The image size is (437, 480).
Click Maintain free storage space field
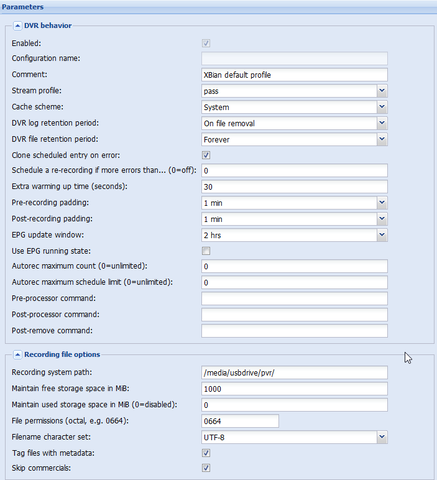294,389
